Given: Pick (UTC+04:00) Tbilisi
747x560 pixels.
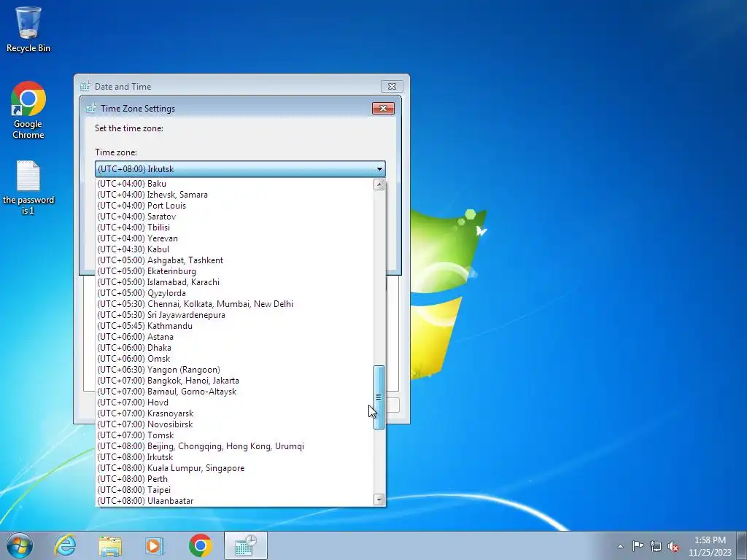Looking at the screenshot, I should [234, 227].
